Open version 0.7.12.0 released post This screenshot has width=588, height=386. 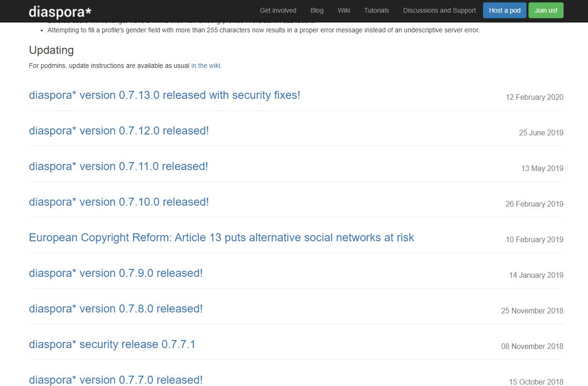[119, 131]
